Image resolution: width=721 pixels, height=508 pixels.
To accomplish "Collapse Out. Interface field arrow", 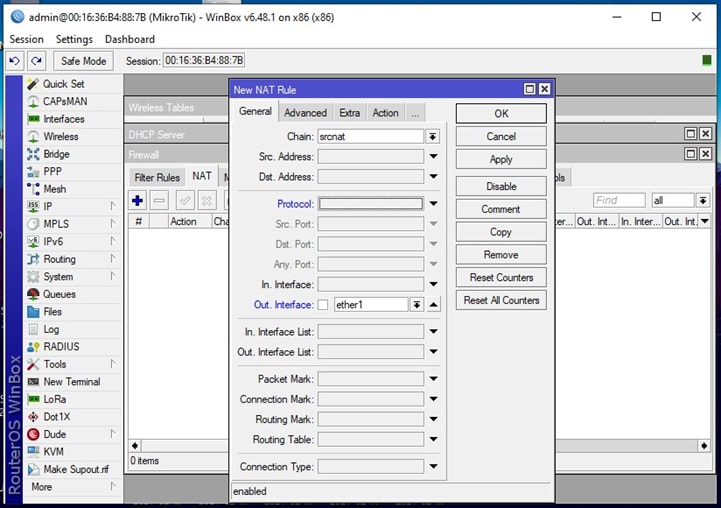I will [x=433, y=304].
